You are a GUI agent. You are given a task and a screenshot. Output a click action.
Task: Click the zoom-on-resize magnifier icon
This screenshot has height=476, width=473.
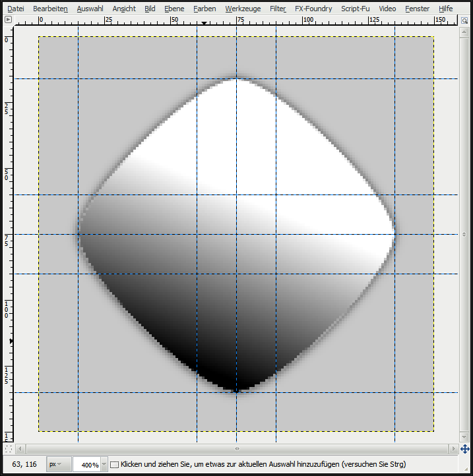click(464, 20)
